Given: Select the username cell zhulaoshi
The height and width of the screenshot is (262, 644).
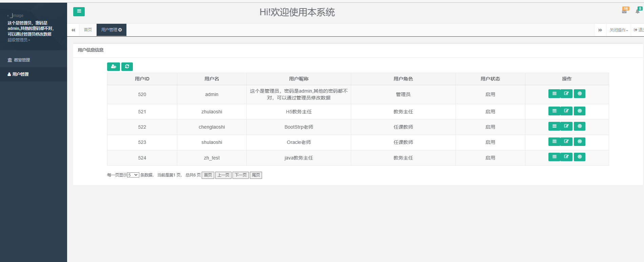Looking at the screenshot, I should click(x=212, y=112).
